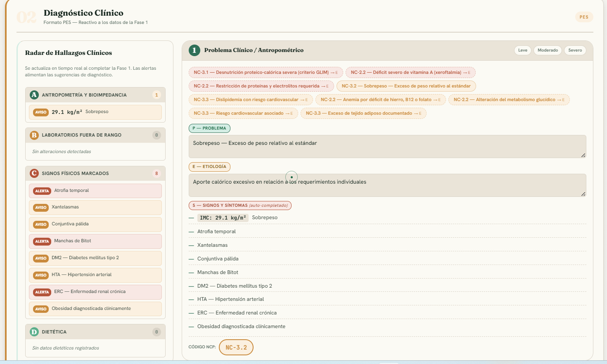The width and height of the screenshot is (607, 364).
Task: Click the Manchas de Bitot alert row
Action: click(95, 241)
